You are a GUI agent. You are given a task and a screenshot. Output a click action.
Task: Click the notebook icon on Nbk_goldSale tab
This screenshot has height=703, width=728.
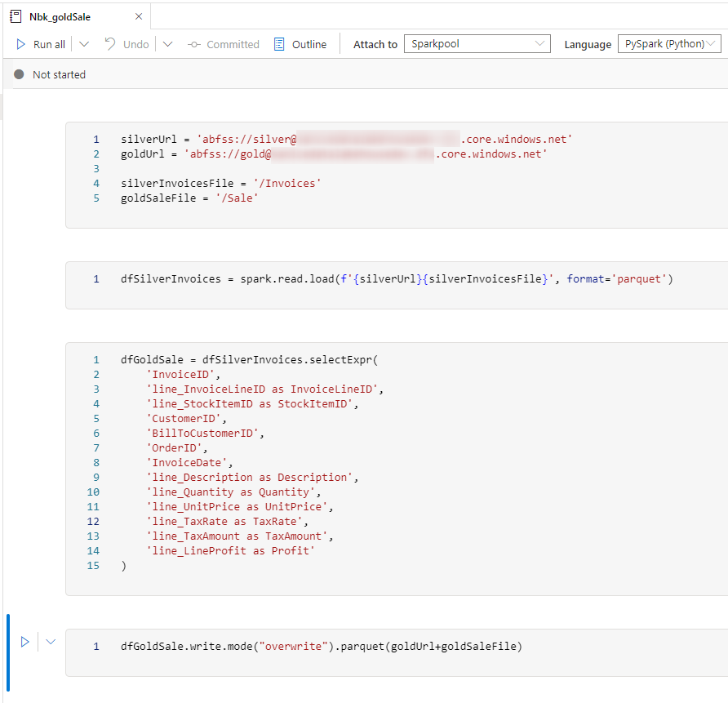[x=16, y=16]
